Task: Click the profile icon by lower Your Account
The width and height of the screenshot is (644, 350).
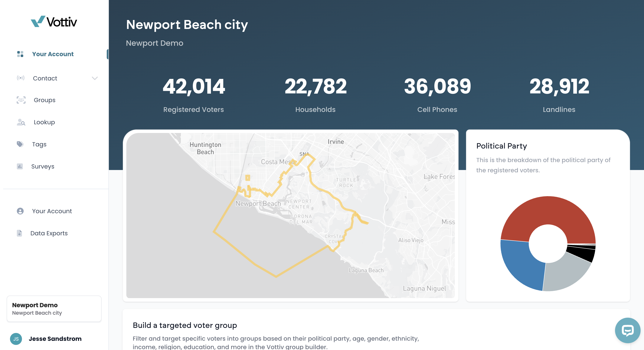Action: pyautogui.click(x=20, y=211)
